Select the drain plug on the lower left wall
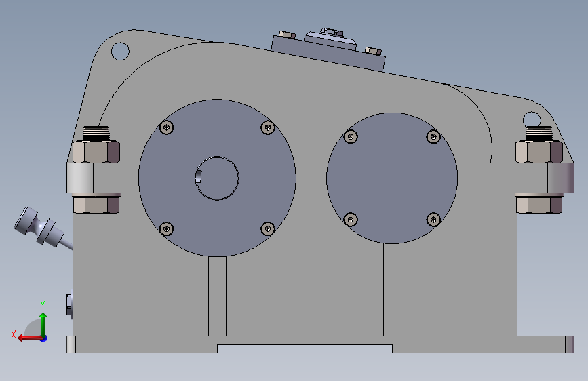 pyautogui.click(x=69, y=304)
